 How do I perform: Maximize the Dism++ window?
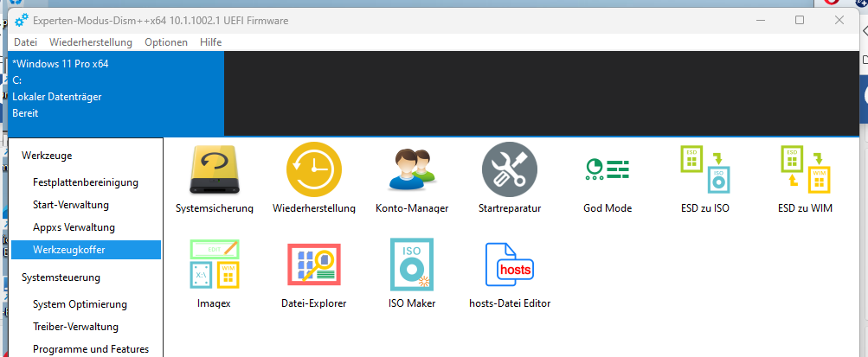[x=800, y=20]
